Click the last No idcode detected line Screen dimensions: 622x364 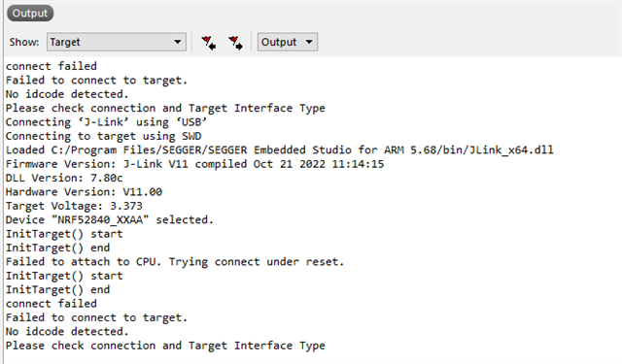coord(67,332)
